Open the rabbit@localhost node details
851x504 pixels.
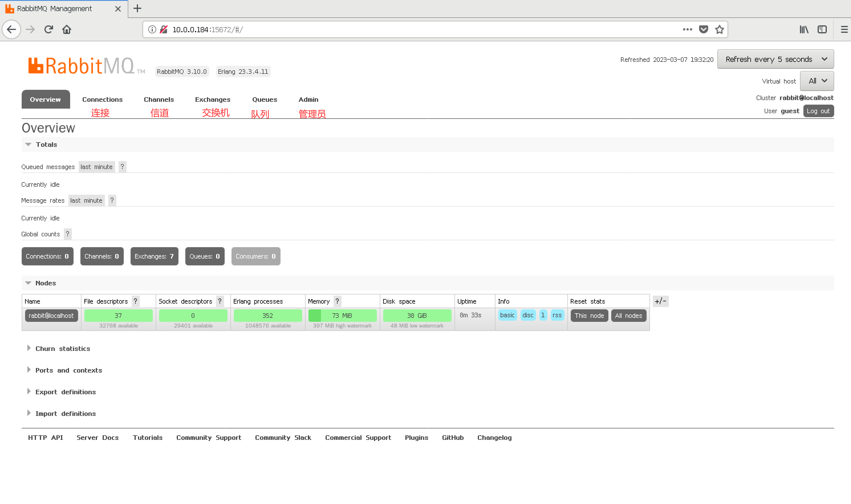click(51, 316)
